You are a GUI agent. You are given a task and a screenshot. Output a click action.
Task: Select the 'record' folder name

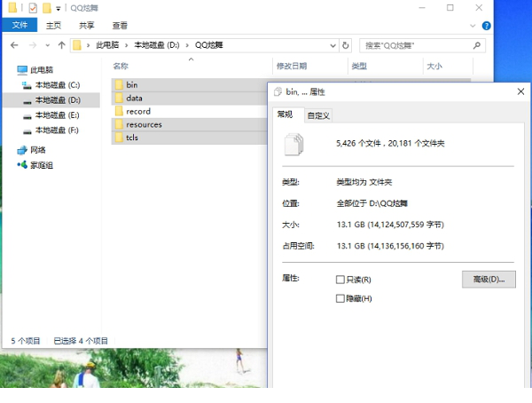click(138, 111)
